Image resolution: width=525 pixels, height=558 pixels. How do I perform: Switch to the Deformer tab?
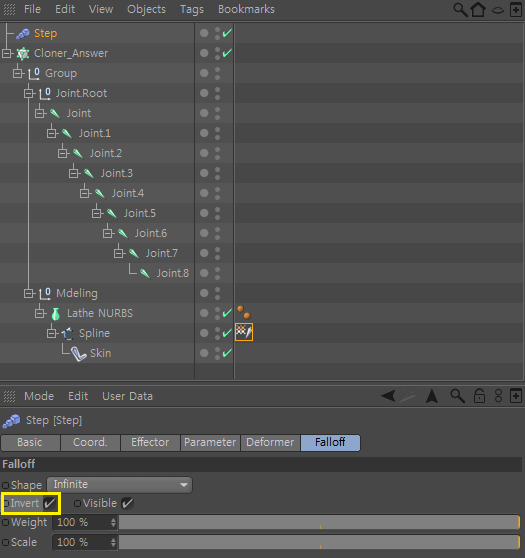(270, 442)
